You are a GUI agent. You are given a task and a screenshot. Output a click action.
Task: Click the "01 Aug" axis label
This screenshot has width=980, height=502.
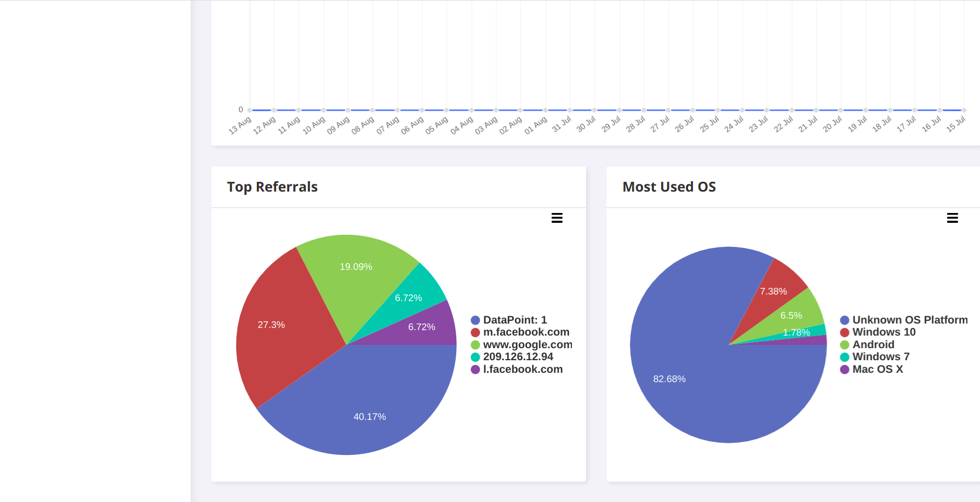(x=536, y=125)
